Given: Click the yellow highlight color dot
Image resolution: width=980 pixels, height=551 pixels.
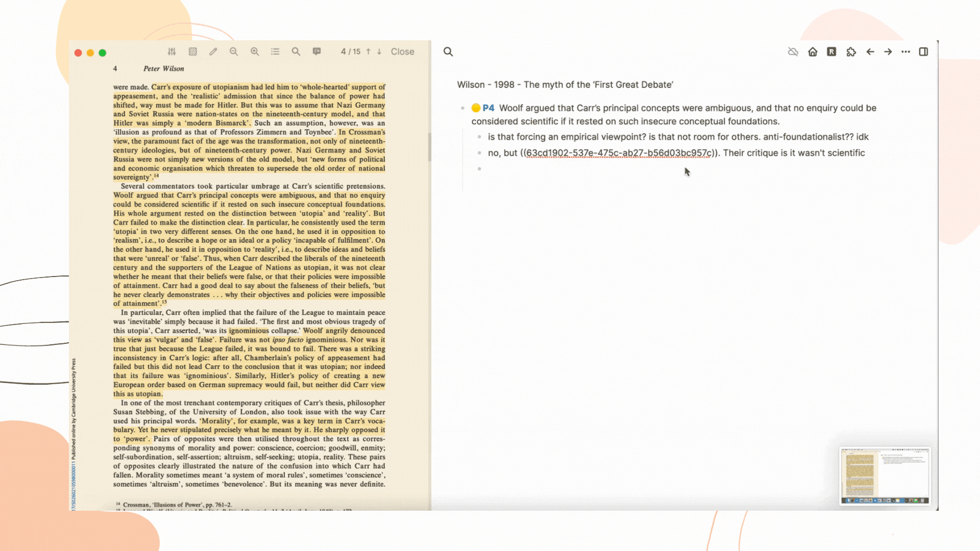Looking at the screenshot, I should click(476, 108).
